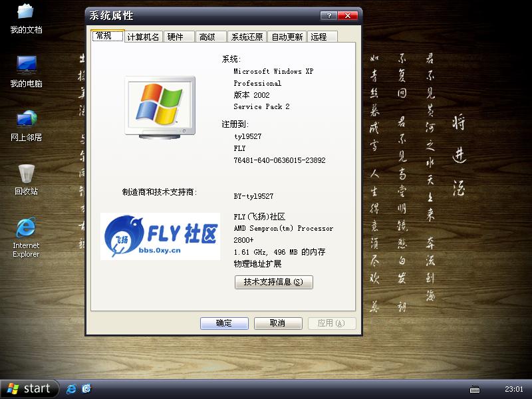
Task: Open the 硬件 tab
Action: [x=179, y=37]
